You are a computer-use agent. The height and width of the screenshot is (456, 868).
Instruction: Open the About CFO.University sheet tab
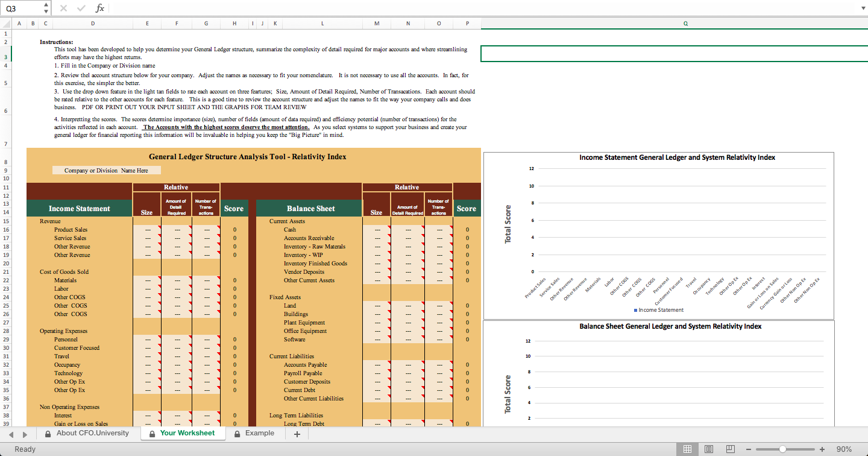[x=87, y=433]
